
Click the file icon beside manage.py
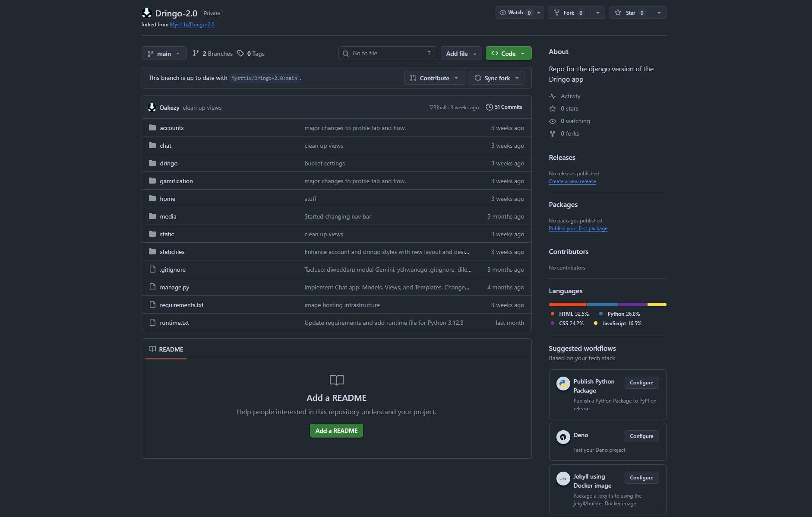[152, 287]
